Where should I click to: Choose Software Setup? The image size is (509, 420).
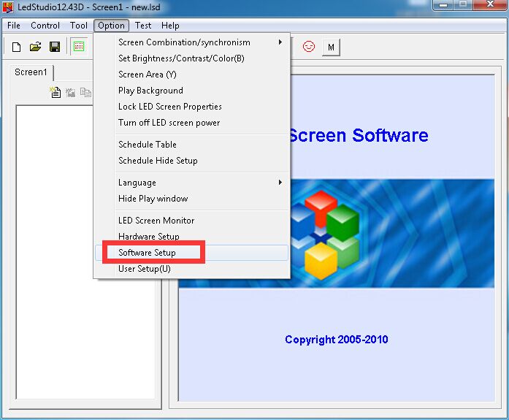pyautogui.click(x=191, y=253)
